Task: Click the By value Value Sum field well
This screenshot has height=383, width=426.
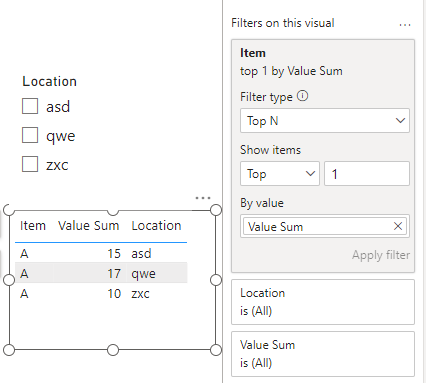Action: pos(325,226)
